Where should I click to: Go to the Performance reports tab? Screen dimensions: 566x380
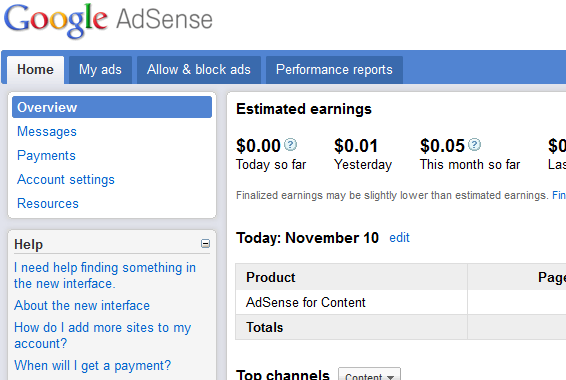pos(334,70)
